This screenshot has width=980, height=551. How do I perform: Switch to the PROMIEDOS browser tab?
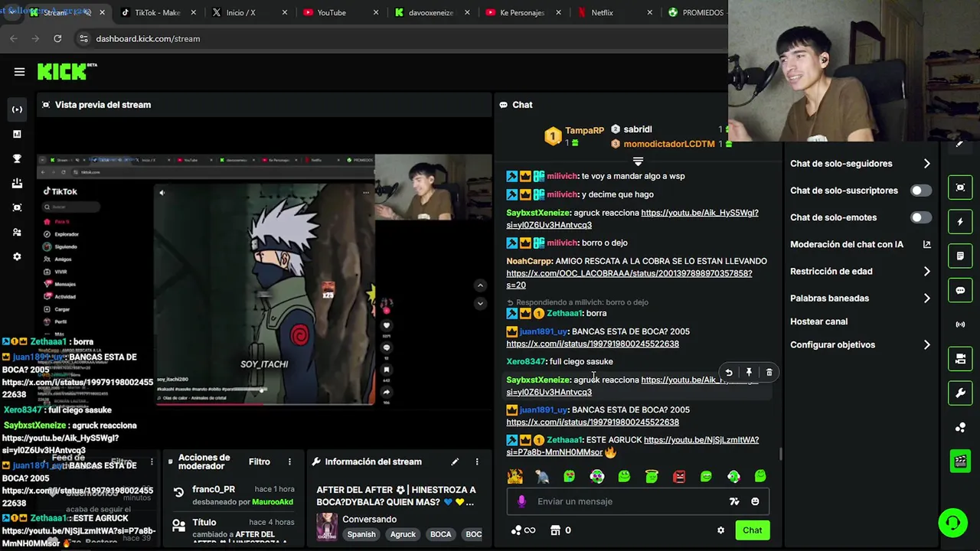695,13
